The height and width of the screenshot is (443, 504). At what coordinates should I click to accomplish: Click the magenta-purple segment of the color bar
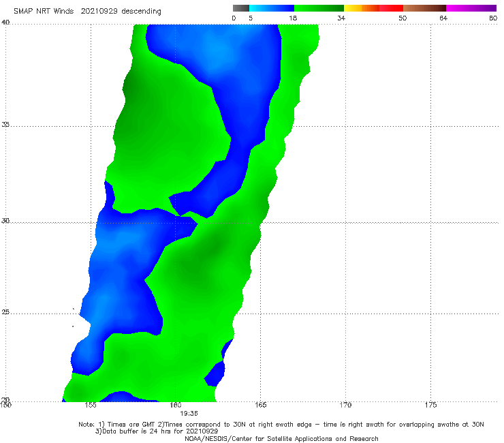(471, 8)
